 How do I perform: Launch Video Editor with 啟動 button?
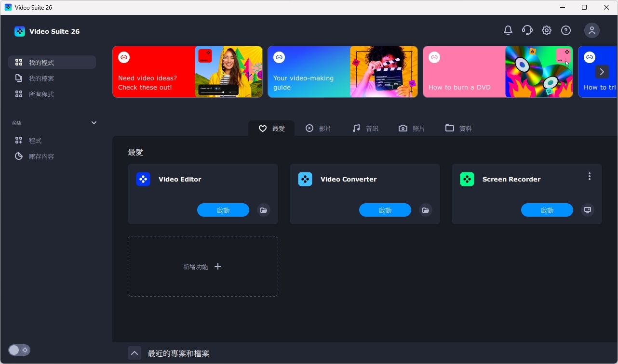coord(223,210)
